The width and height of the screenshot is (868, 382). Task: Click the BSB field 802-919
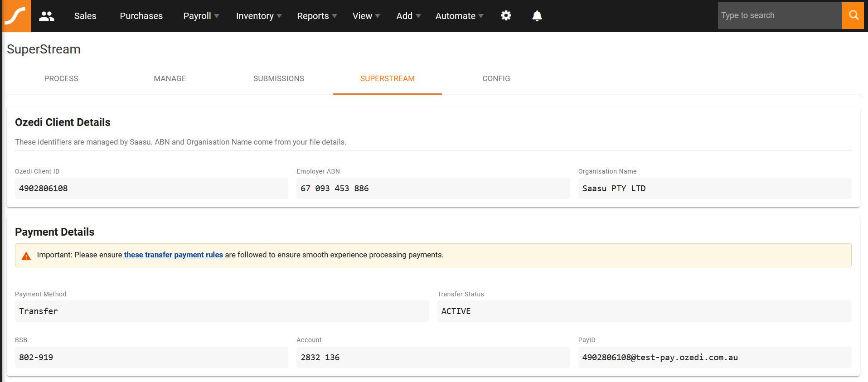[x=151, y=357]
